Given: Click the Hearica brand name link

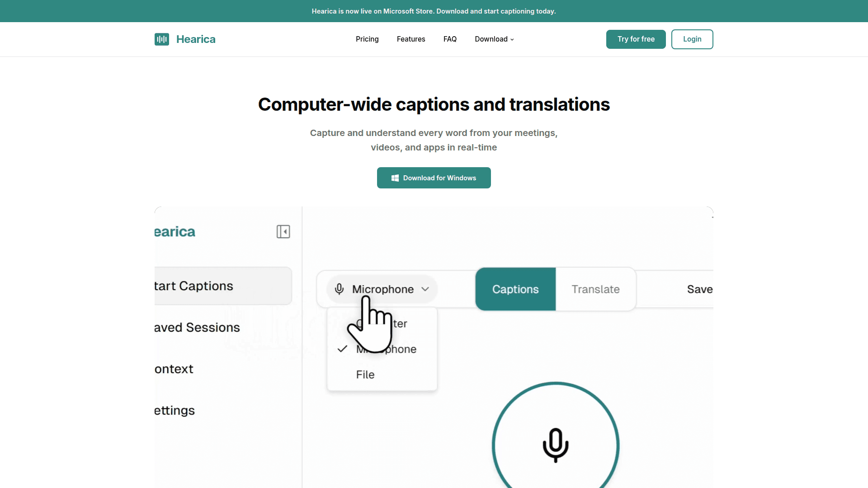Looking at the screenshot, I should click(x=196, y=39).
